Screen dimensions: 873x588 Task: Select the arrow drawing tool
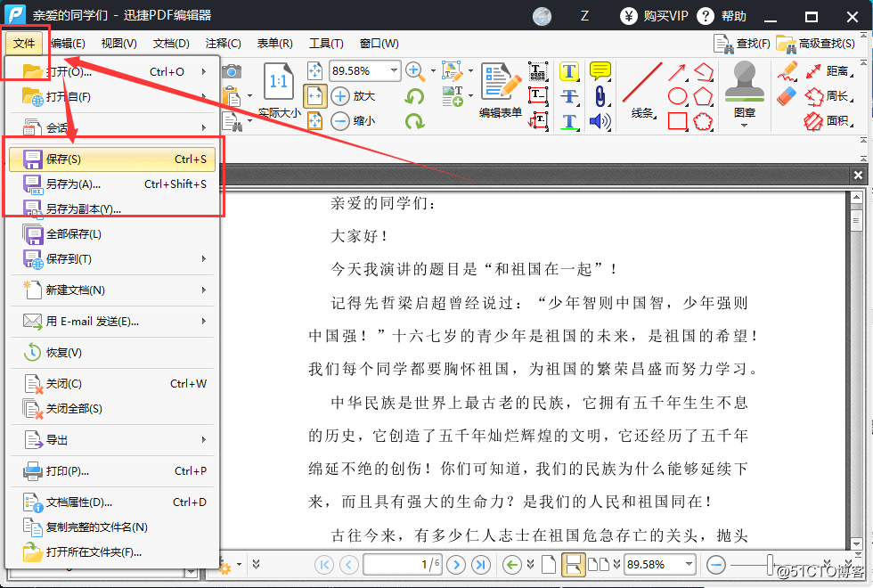tap(677, 72)
